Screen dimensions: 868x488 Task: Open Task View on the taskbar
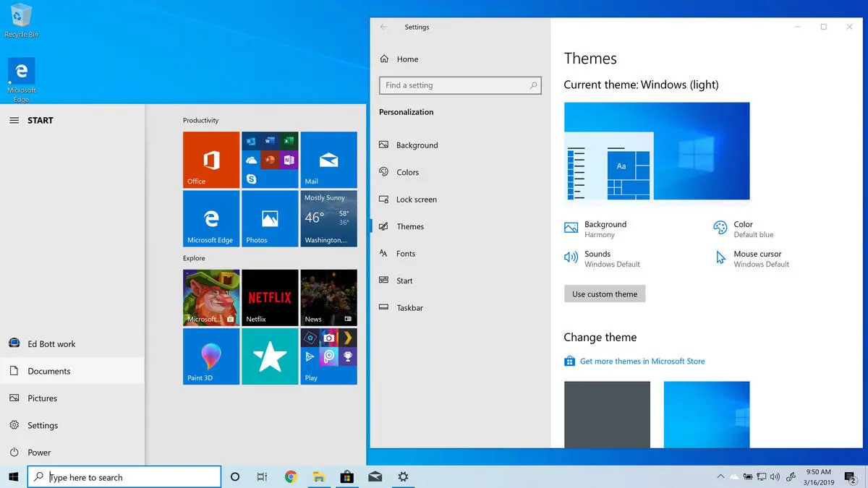pyautogui.click(x=263, y=476)
